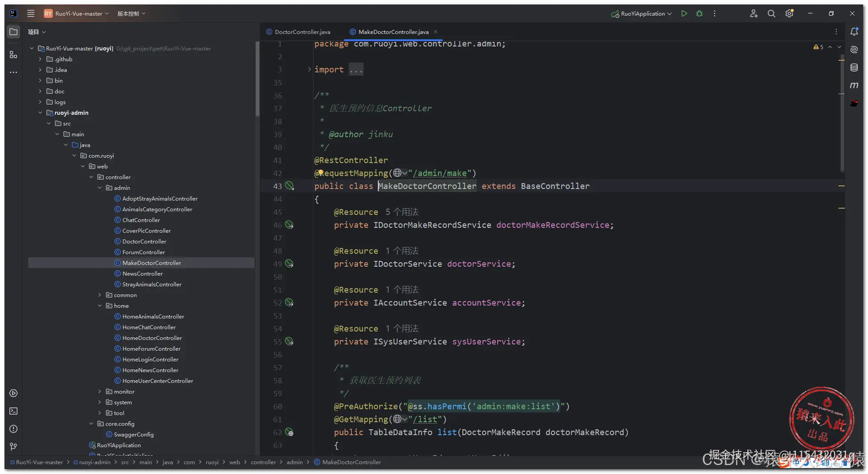
Task: Click the endpoint gutter icon on line 62
Action: click(289, 432)
